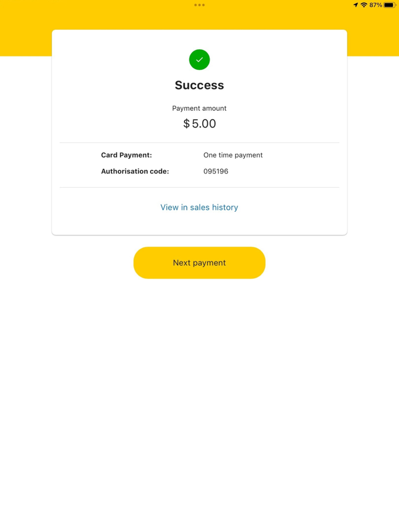The width and height of the screenshot is (399, 532).
Task: Tap the Wi-Fi status icon
Action: [364, 5]
